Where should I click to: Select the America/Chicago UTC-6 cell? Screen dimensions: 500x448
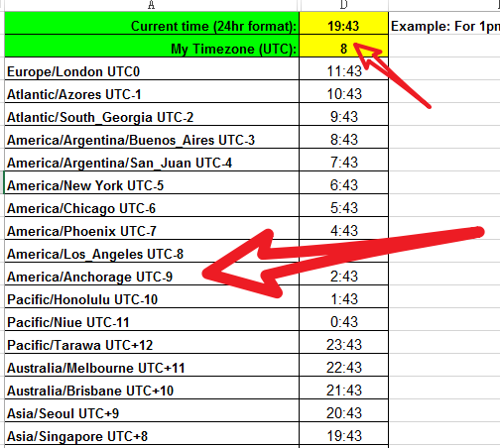coord(152,205)
